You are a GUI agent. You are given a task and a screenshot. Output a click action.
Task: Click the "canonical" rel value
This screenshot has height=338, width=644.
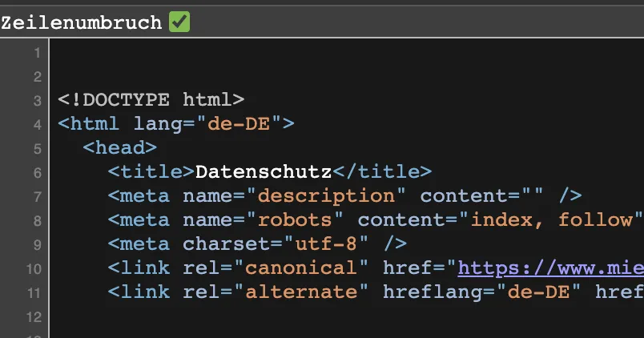coord(301,268)
